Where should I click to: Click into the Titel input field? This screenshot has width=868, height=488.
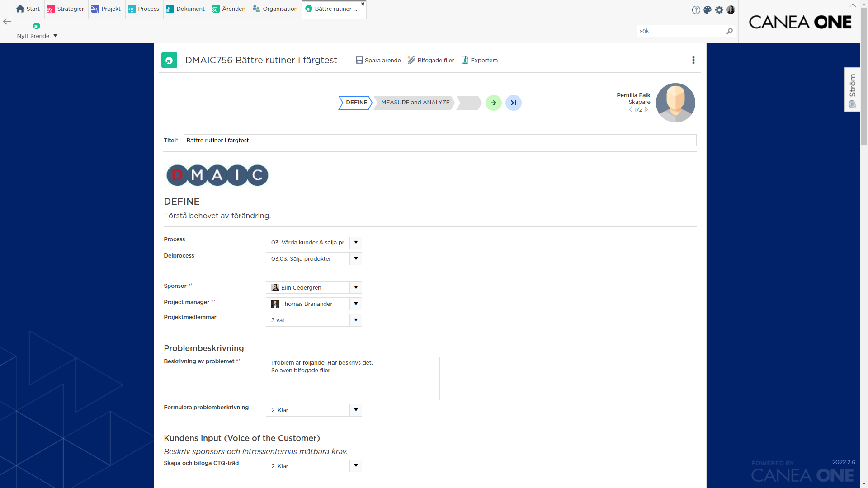[x=439, y=141]
